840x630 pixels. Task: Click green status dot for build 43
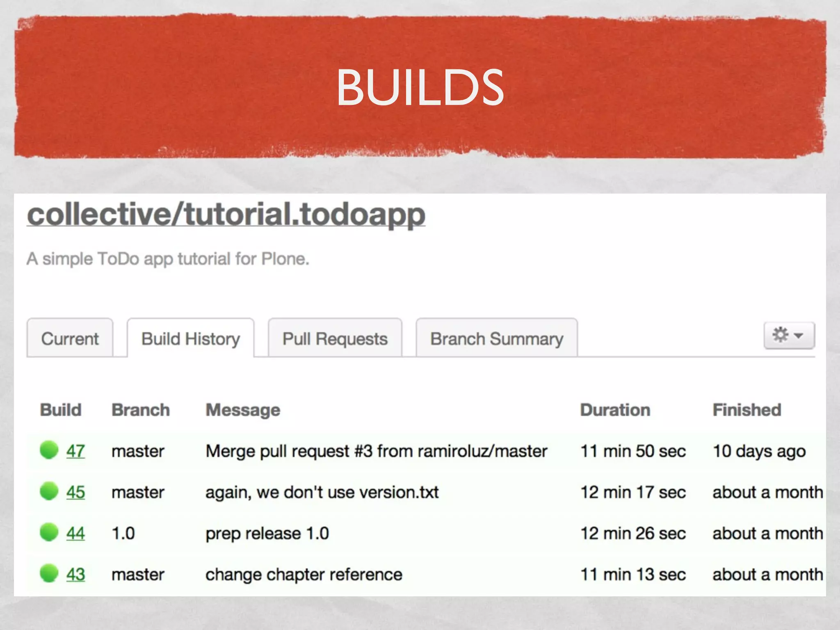tap(49, 573)
